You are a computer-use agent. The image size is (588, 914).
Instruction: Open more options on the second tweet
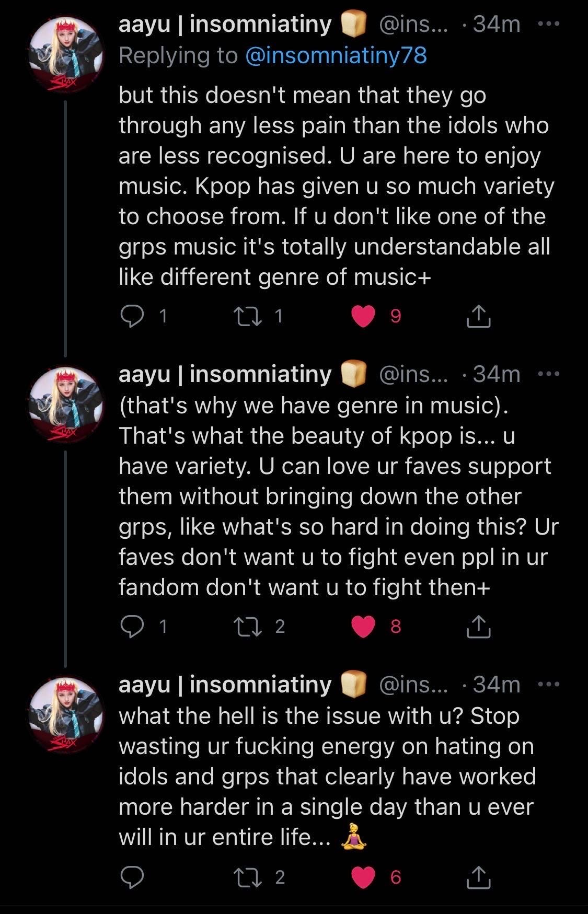click(549, 374)
